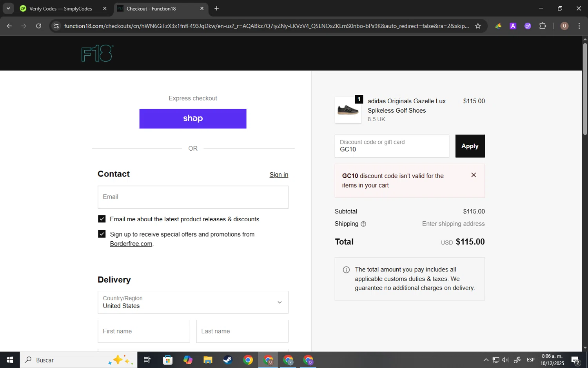588x368 pixels.
Task: Click the info icon beside customs notice
Action: [x=346, y=270]
